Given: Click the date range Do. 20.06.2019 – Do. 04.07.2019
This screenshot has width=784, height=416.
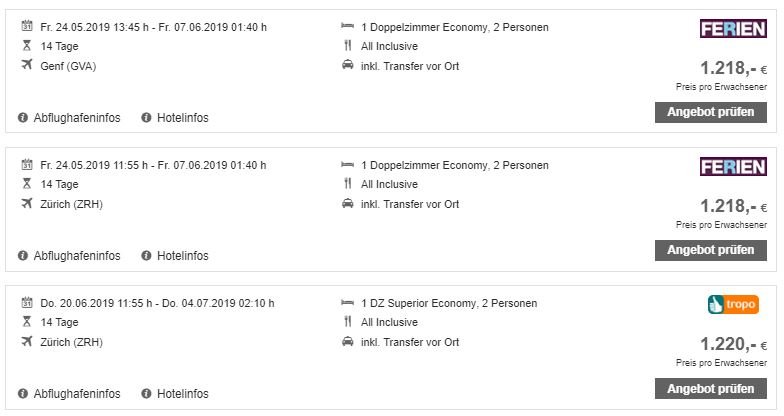Looking at the screenshot, I should click(157, 303).
